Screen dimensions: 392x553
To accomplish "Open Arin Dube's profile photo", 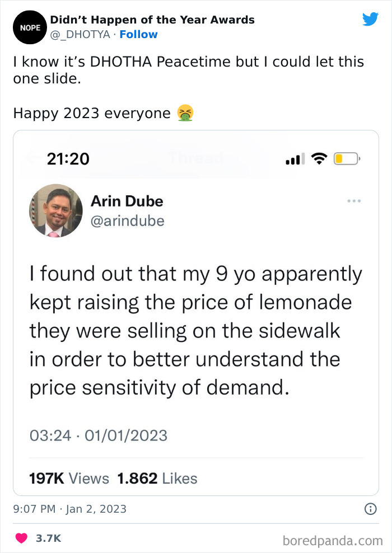I will pyautogui.click(x=55, y=210).
